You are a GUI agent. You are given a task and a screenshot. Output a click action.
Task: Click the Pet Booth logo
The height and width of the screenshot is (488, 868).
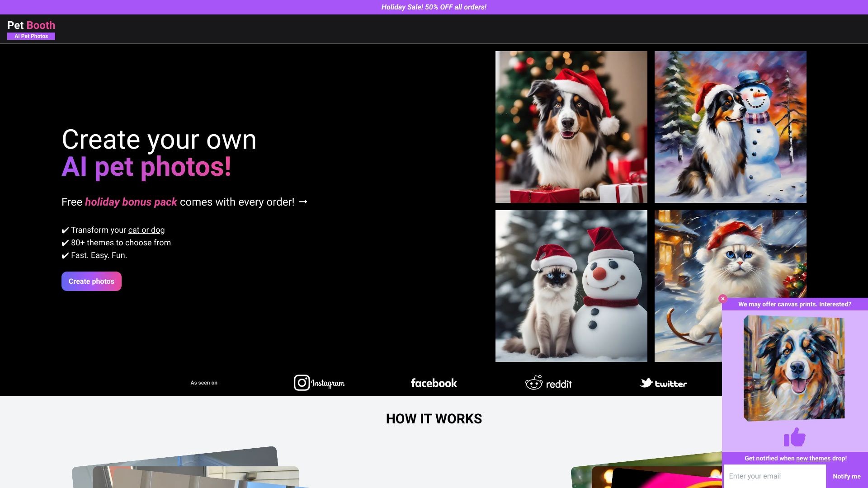31,25
